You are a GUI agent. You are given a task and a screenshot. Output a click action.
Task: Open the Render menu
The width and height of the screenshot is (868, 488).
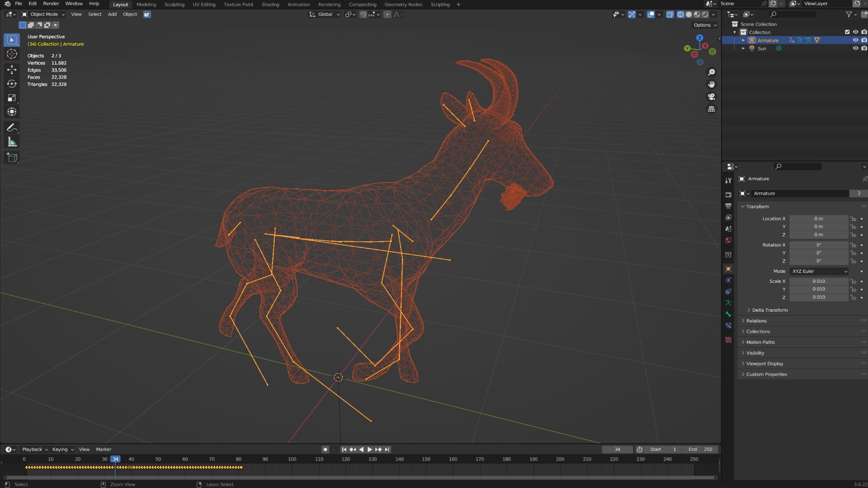pos(51,4)
